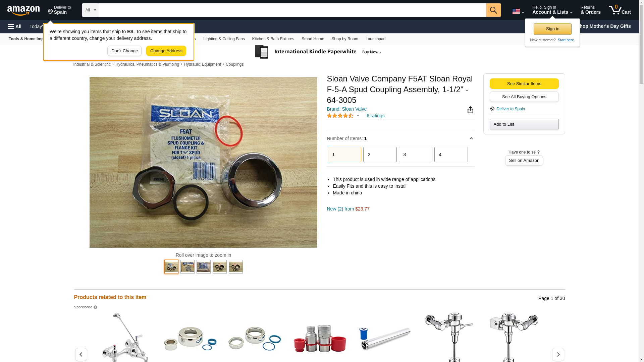Open the country flag language dropdown
Image resolution: width=644 pixels, height=362 pixels.
tap(518, 12)
